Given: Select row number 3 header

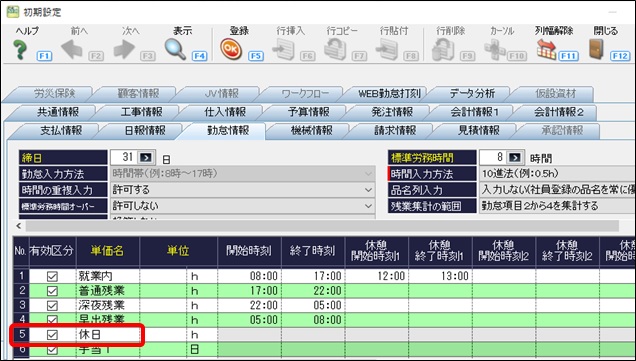Looking at the screenshot, I should (x=21, y=305).
